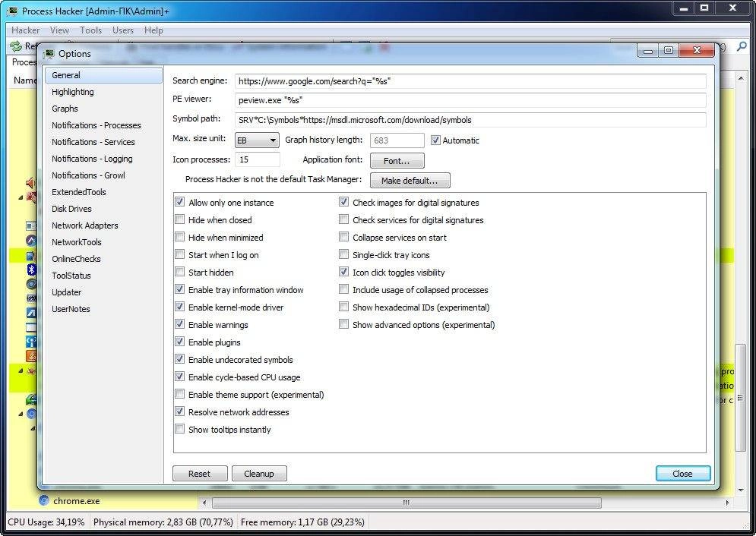
Task: Click the Refresh icon in Process Hacker toolbar
Action: click(x=16, y=46)
